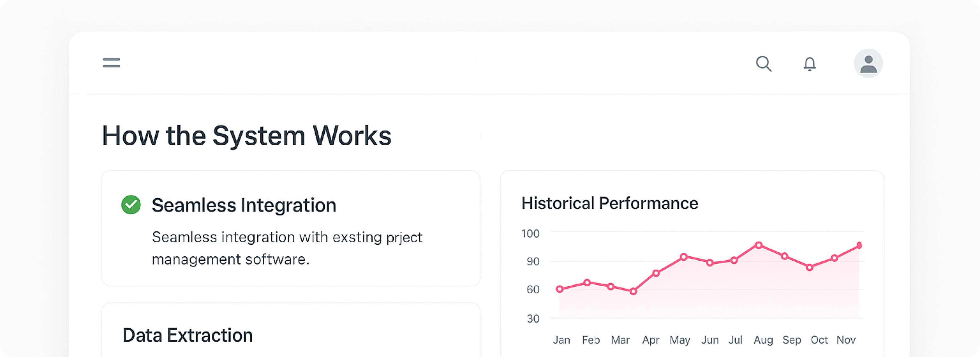The height and width of the screenshot is (357, 980).
Task: Click the Data Extraction card title
Action: point(187,335)
